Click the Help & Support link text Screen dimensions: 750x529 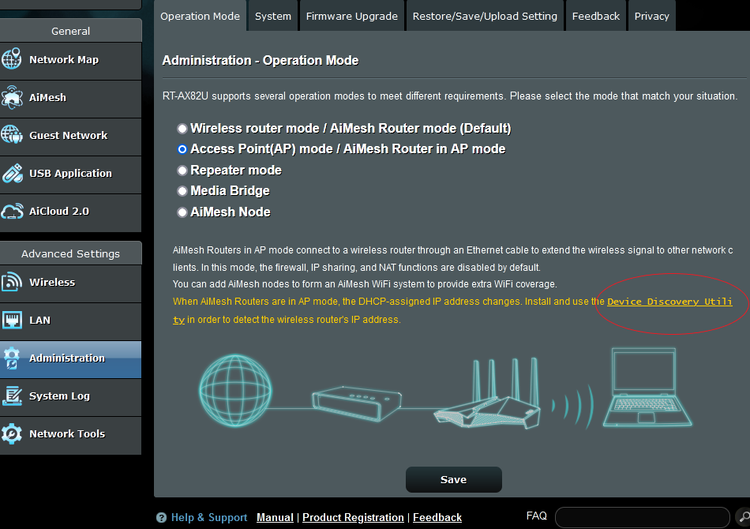(209, 518)
